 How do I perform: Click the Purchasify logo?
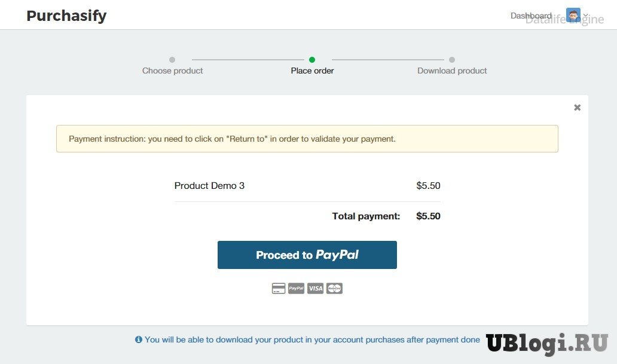point(66,16)
